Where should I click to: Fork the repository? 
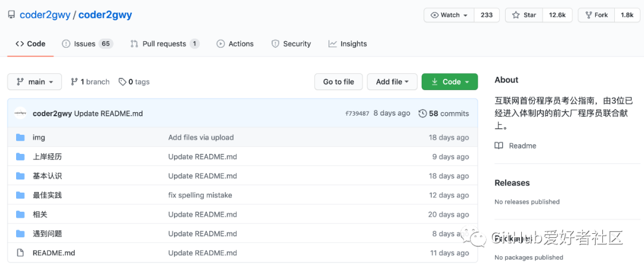tap(596, 15)
